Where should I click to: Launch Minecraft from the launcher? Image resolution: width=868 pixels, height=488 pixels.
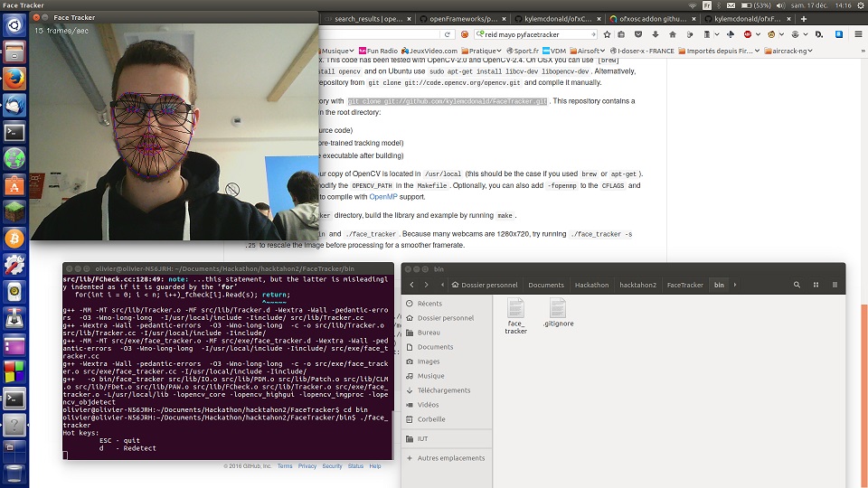[x=14, y=212]
